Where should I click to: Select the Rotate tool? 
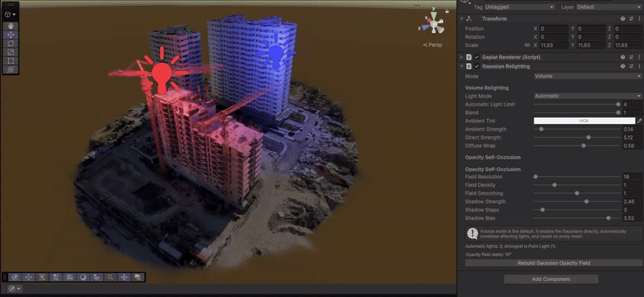coord(11,43)
